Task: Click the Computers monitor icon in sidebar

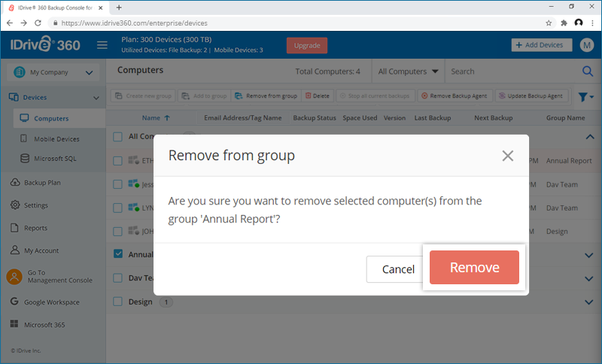Action: click(x=24, y=118)
